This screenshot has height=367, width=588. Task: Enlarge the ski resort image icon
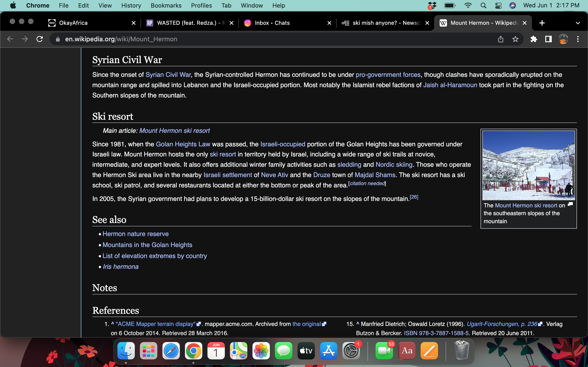pos(570,204)
